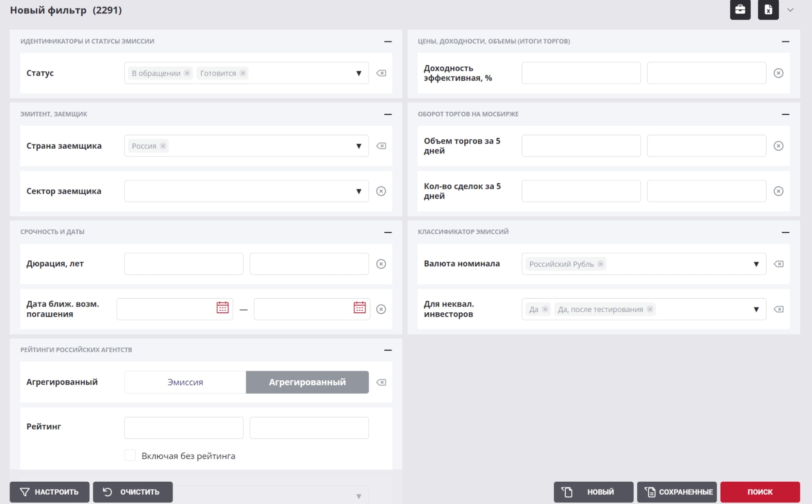Open the end date calendar picker
Viewport: 812px width, 504px height.
(x=359, y=307)
